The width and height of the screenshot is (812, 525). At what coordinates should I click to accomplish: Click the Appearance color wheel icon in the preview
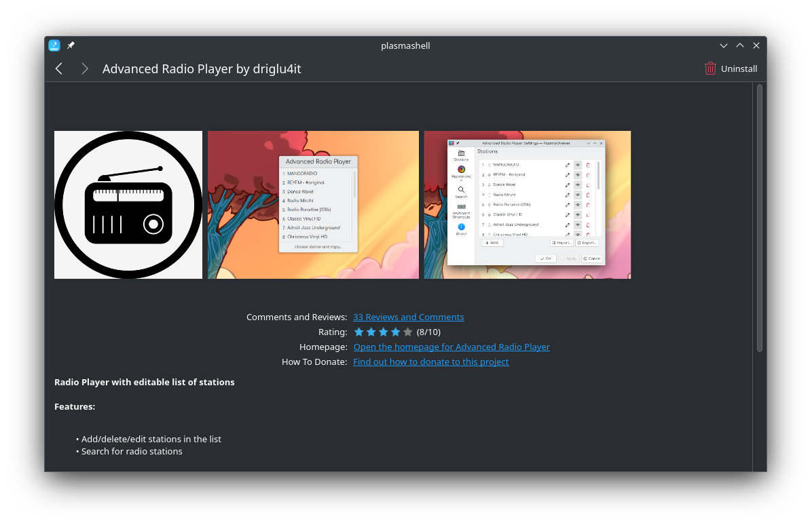461,170
